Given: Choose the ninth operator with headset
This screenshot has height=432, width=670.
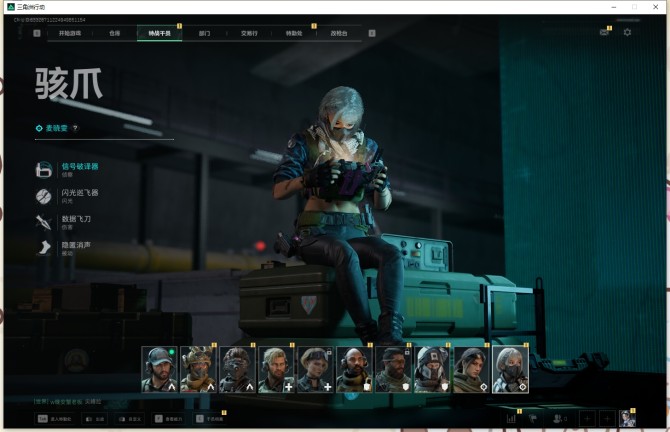Looking at the screenshot, I should pyautogui.click(x=471, y=370).
